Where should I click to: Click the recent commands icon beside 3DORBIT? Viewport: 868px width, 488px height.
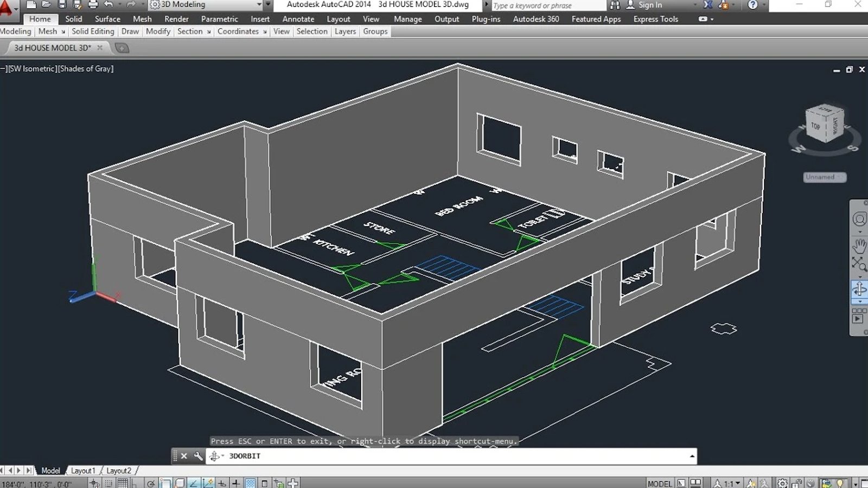tap(215, 456)
